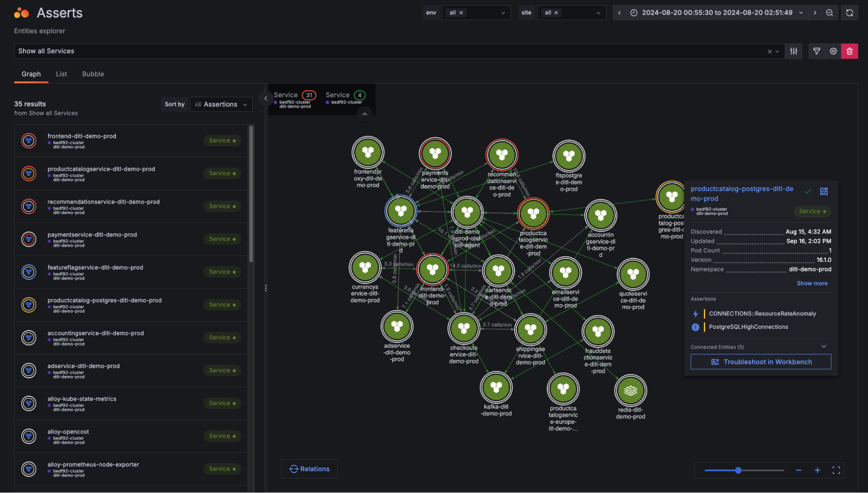Click the Show more link in the entity panel
The image size is (868, 493).
[812, 283]
